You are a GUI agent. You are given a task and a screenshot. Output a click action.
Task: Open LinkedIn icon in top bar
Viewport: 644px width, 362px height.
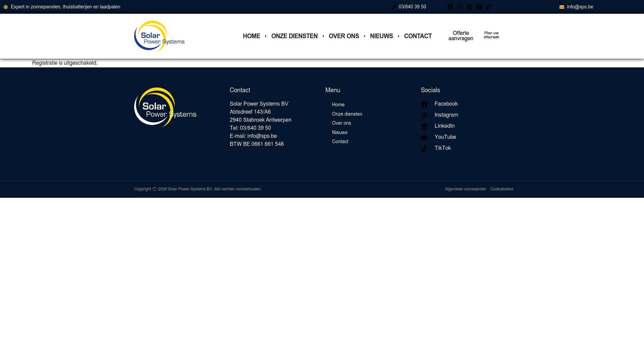coord(470,7)
